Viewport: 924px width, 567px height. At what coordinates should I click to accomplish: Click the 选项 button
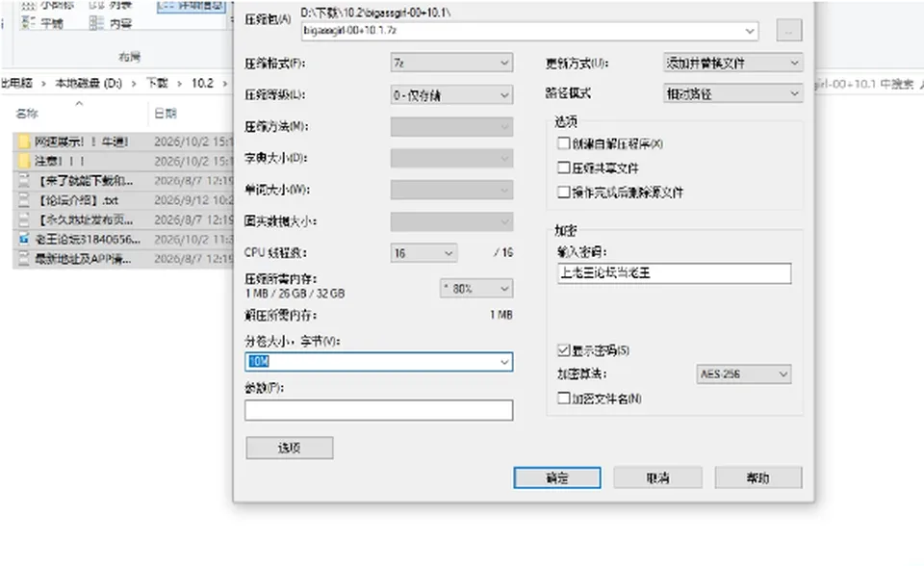tap(290, 448)
